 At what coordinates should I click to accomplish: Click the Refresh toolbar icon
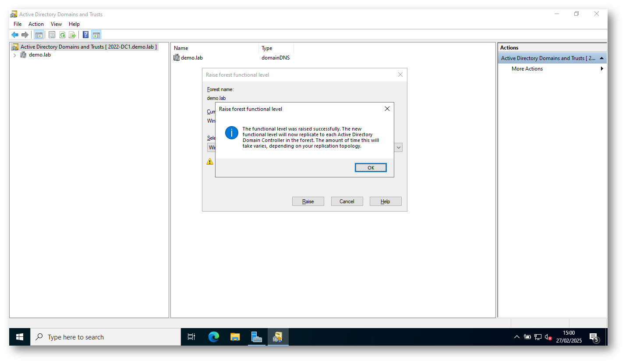pyautogui.click(x=62, y=35)
